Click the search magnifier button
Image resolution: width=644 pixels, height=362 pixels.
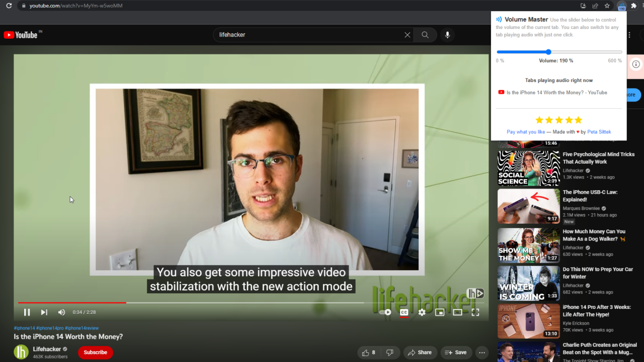tap(425, 35)
